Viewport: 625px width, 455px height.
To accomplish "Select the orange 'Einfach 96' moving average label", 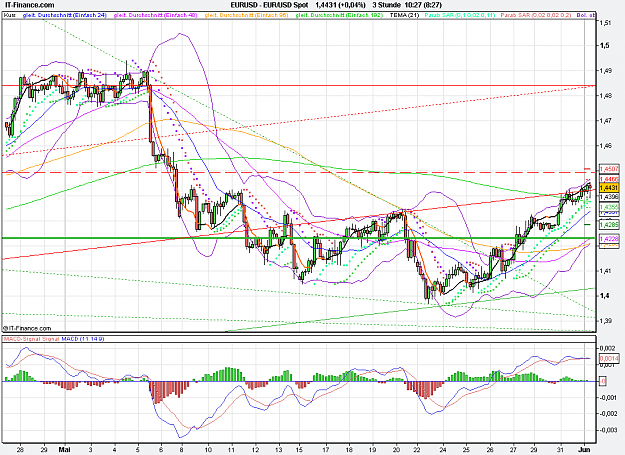I will coord(246,15).
